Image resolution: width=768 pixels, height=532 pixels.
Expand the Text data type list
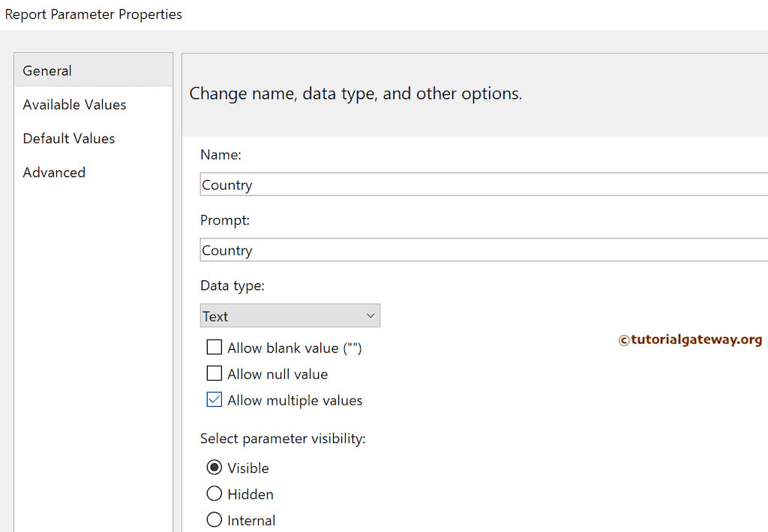click(290, 315)
